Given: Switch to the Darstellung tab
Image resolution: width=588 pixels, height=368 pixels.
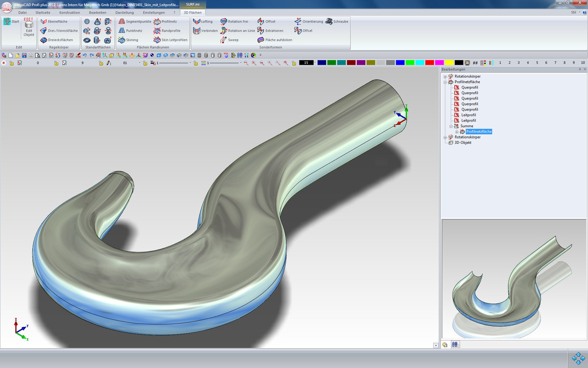Looking at the screenshot, I should click(124, 12).
